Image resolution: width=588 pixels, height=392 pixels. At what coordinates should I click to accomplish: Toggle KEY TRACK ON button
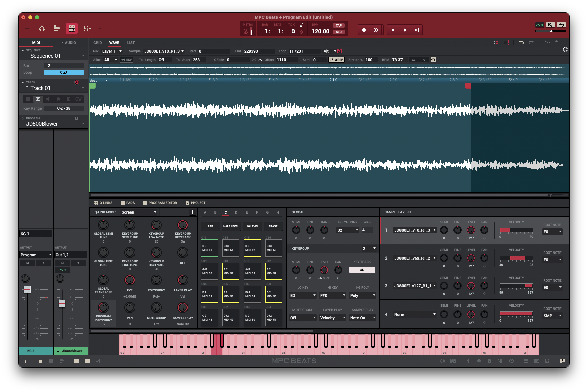[x=362, y=270]
